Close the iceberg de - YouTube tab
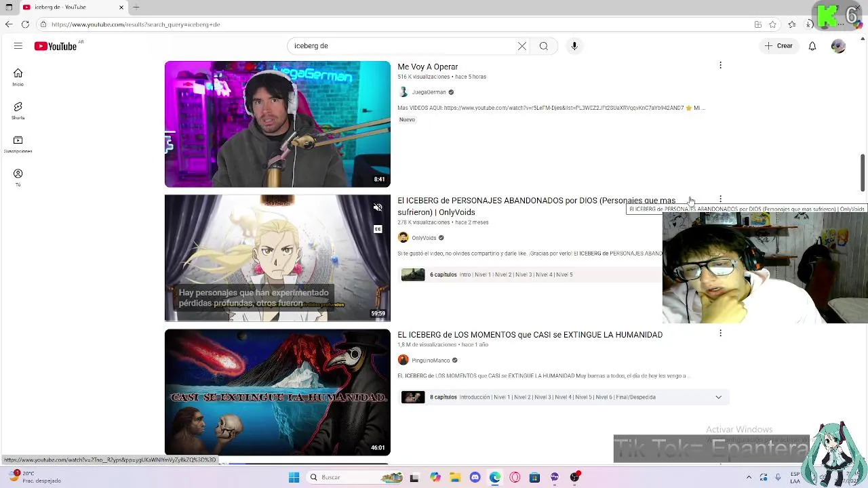This screenshot has height=488, width=868. coord(122,7)
